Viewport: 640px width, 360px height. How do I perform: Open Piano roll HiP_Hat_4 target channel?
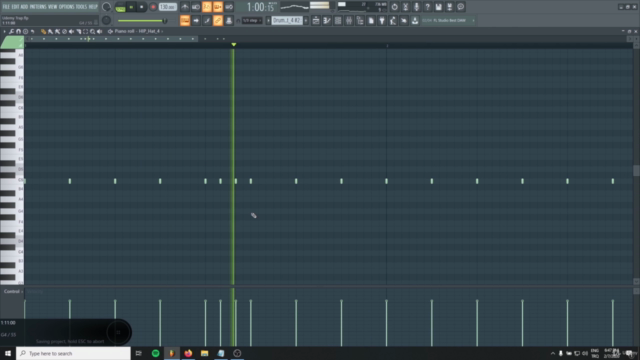click(138, 31)
